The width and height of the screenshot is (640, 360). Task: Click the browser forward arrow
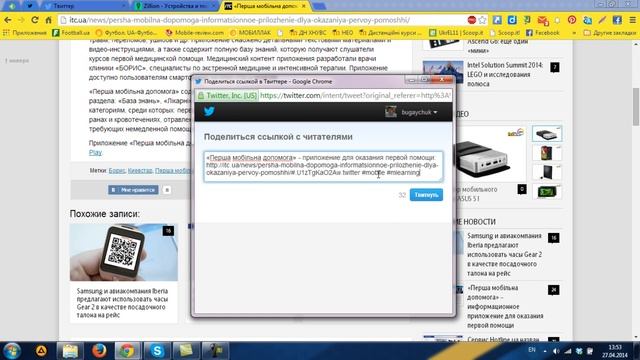click(21, 20)
